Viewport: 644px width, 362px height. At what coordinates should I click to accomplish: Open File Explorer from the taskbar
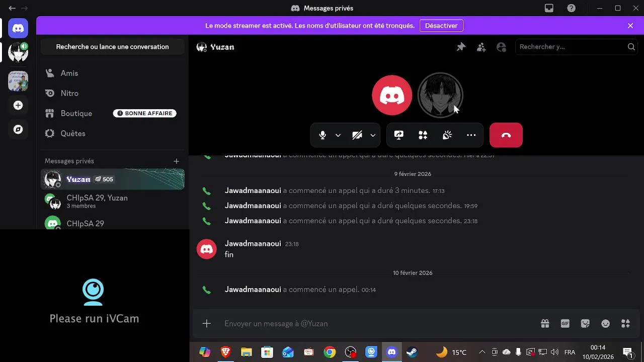[246, 352]
